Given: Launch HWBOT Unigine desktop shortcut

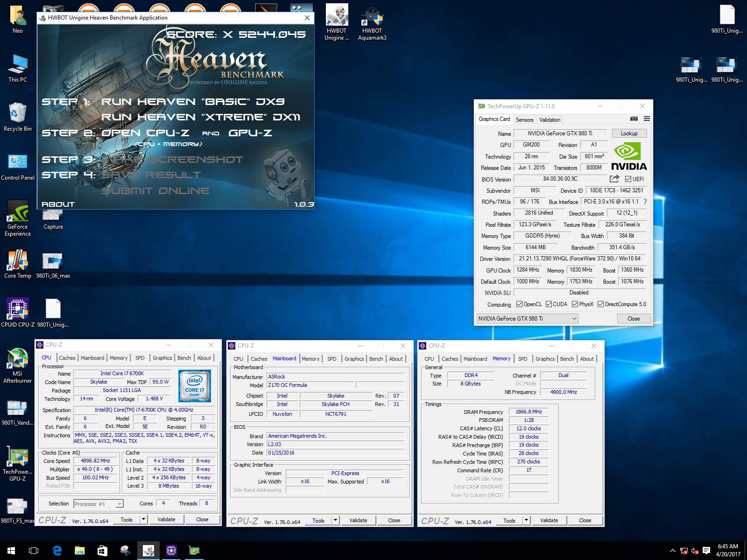Looking at the screenshot, I should point(337,22).
